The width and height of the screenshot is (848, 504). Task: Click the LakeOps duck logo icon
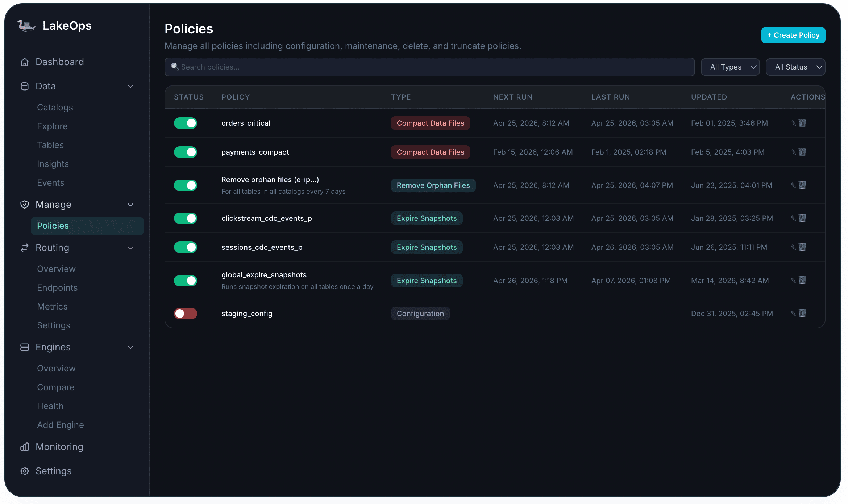[27, 26]
